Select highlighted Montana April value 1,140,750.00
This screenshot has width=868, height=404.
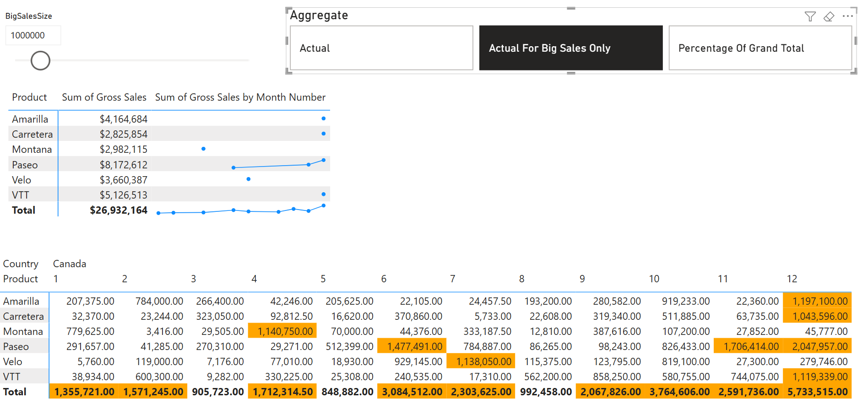(x=282, y=331)
